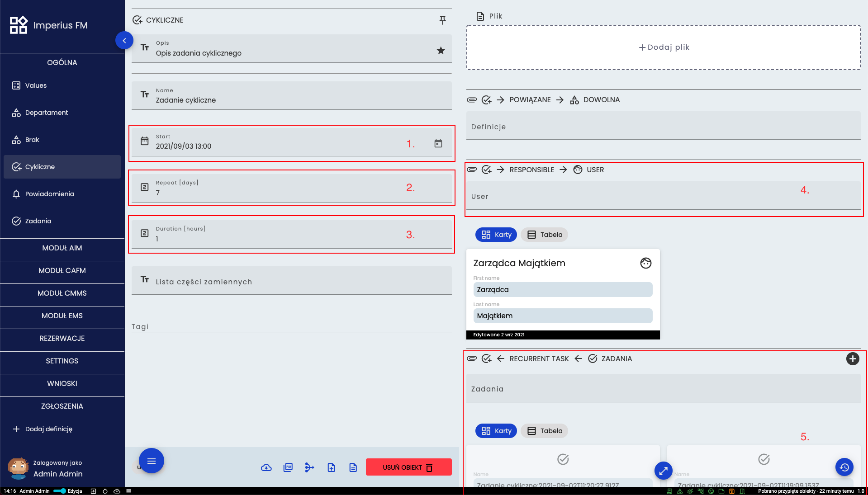
Task: Click the cloud upload icon in status bar
Action: (x=117, y=491)
